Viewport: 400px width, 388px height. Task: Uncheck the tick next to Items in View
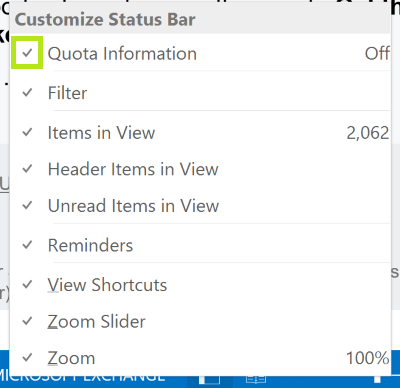click(27, 132)
